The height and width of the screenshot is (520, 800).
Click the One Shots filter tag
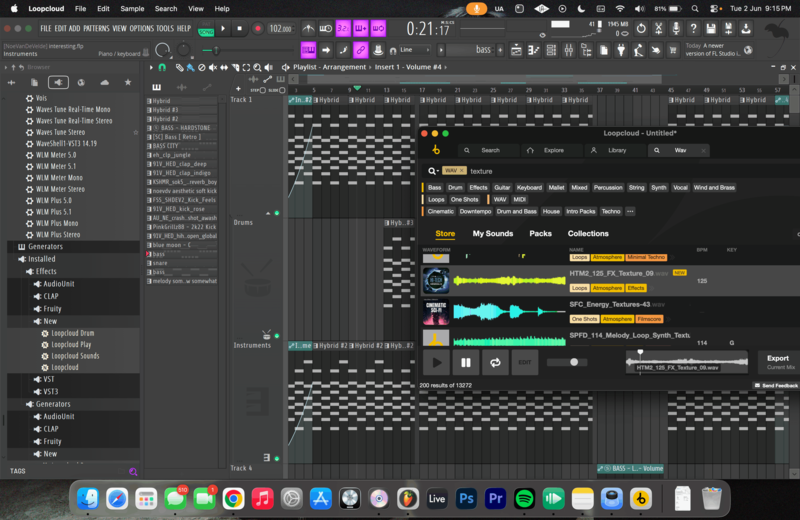[464, 200]
